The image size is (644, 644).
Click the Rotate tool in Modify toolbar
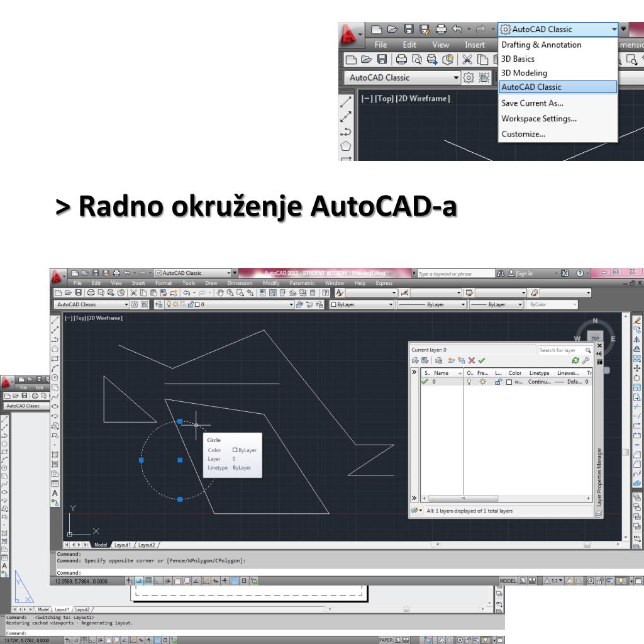[638, 377]
